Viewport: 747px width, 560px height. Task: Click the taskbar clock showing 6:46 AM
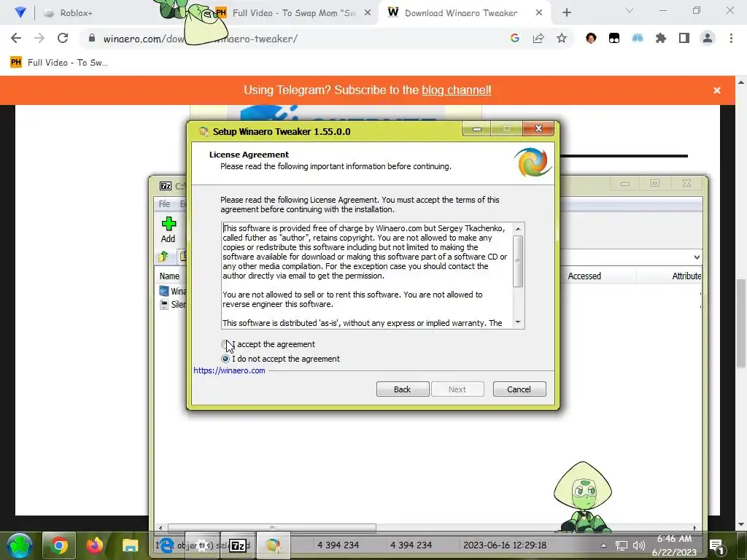(674, 545)
